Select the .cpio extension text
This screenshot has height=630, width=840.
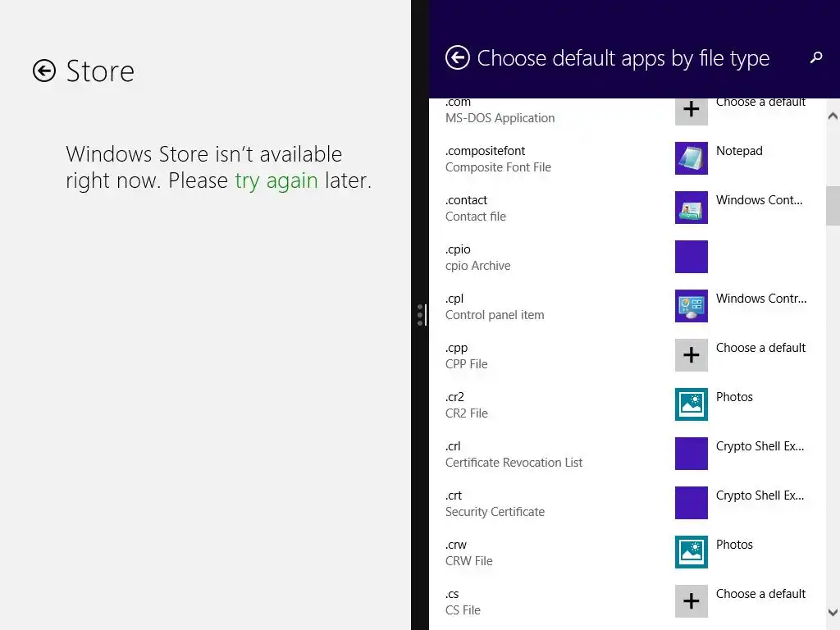pos(458,249)
